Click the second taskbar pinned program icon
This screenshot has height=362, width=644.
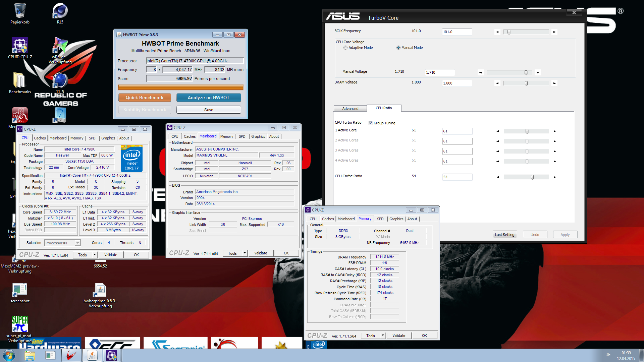[51, 356]
